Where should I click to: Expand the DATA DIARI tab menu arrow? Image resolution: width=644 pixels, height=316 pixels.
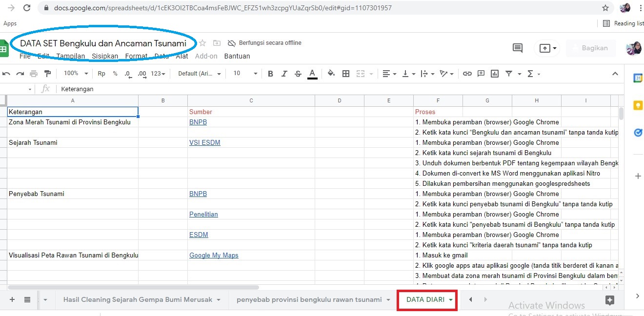451,300
